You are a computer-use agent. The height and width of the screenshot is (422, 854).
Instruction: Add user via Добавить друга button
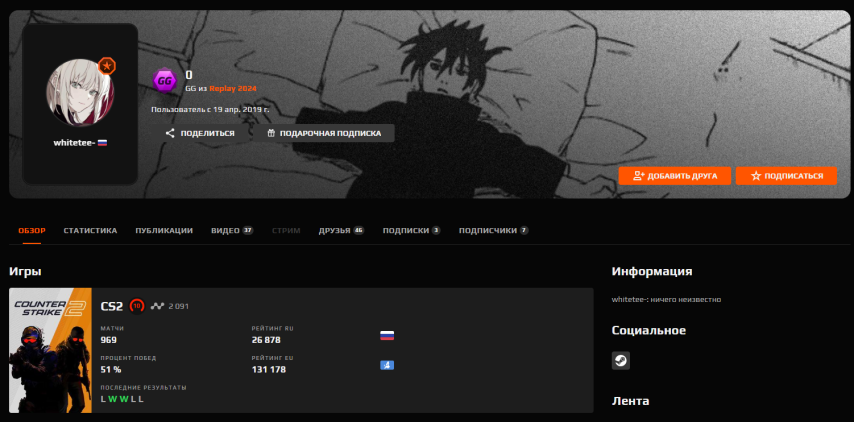[675, 176]
